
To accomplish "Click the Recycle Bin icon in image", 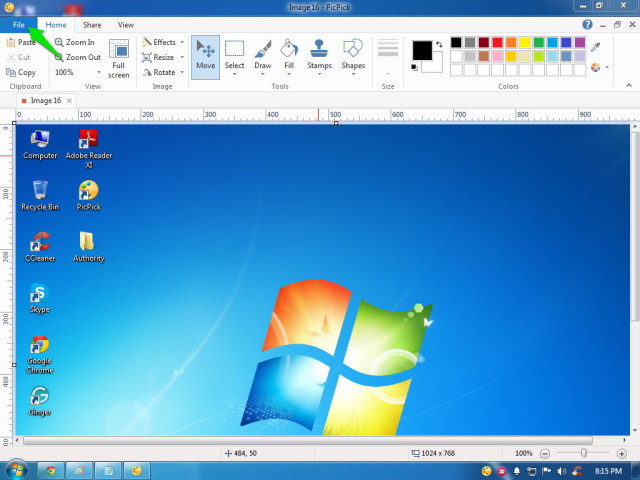I will click(40, 196).
